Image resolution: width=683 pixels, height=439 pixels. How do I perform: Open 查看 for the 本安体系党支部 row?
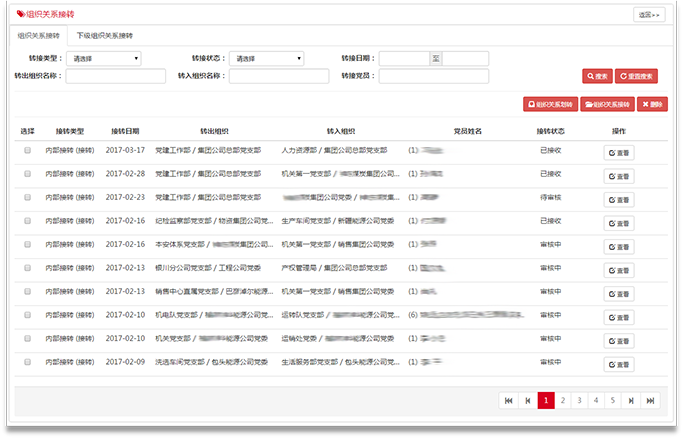tap(619, 247)
